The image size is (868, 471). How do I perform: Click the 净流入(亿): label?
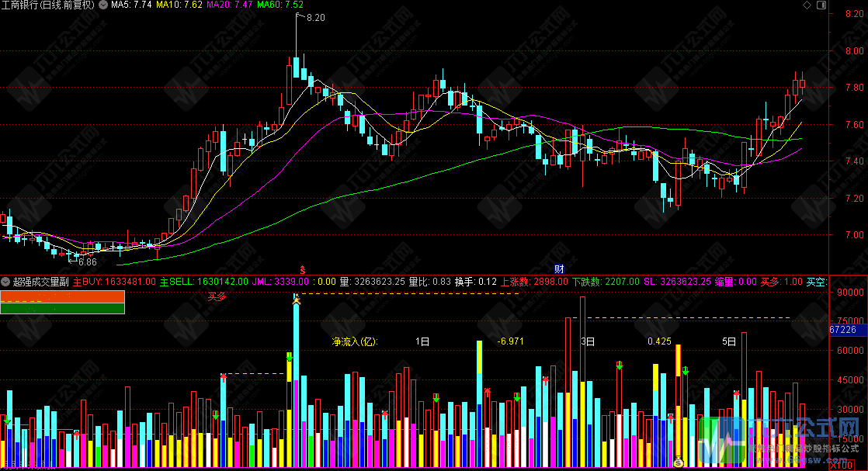click(x=354, y=341)
